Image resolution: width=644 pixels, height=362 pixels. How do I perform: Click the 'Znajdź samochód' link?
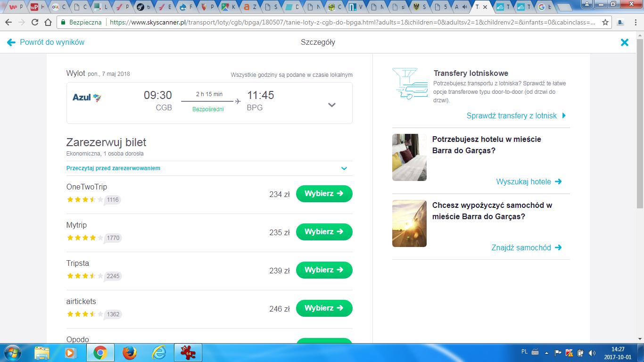(527, 247)
